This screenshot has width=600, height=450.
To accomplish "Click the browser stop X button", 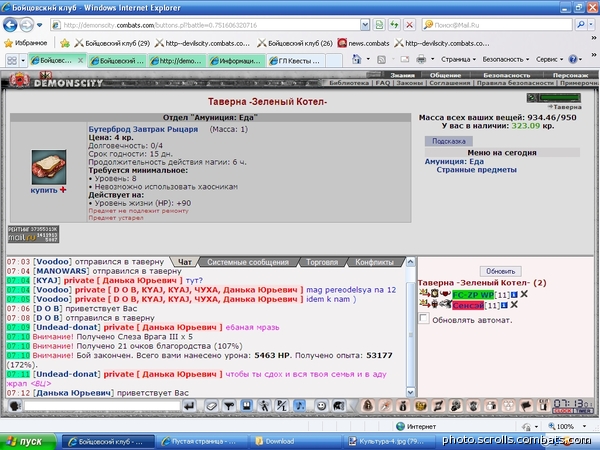I will 409,25.
